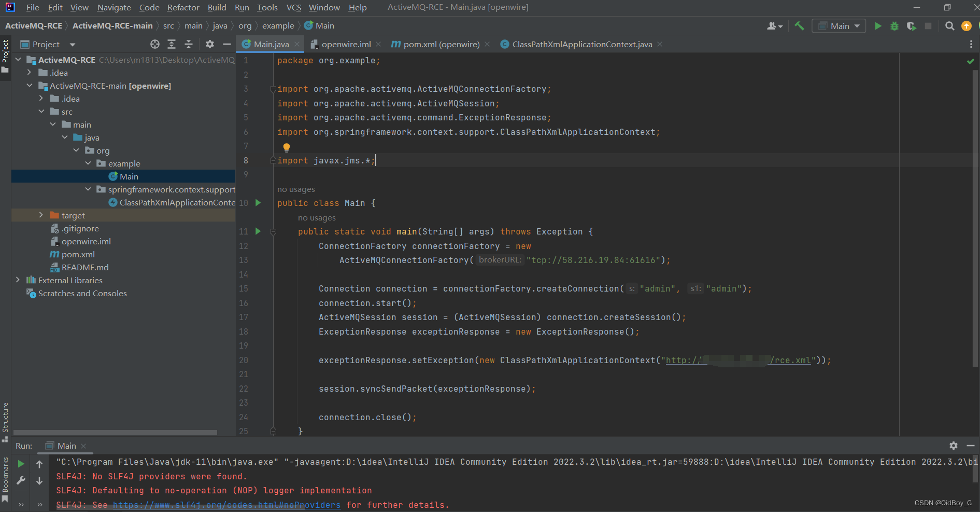Click the example breadcrumb
This screenshot has width=980, height=512.
278,26
